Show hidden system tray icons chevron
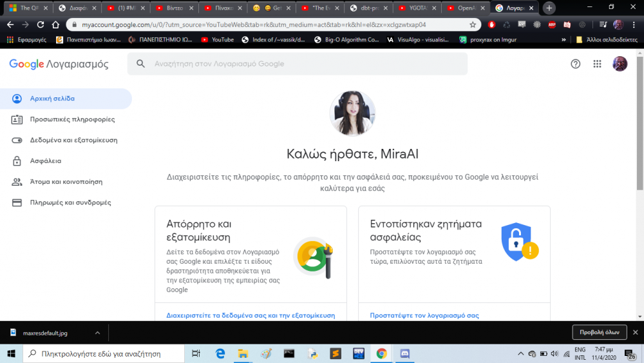The height and width of the screenshot is (363, 644). (520, 354)
